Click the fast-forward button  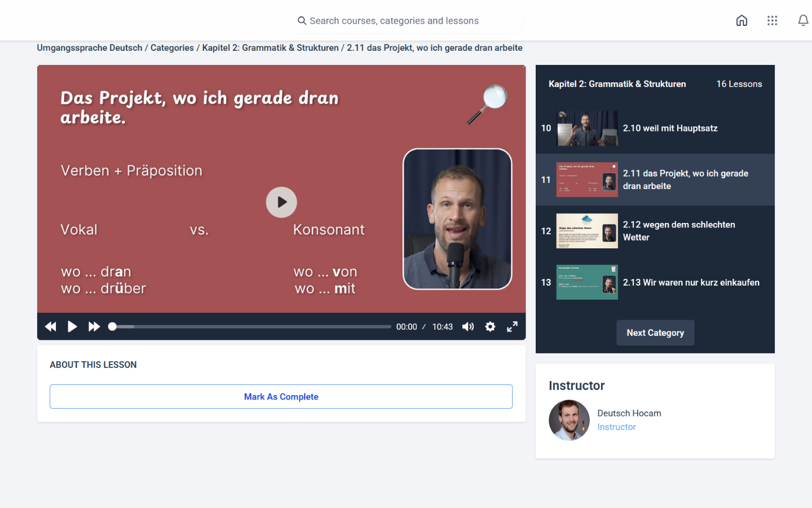[x=94, y=327]
